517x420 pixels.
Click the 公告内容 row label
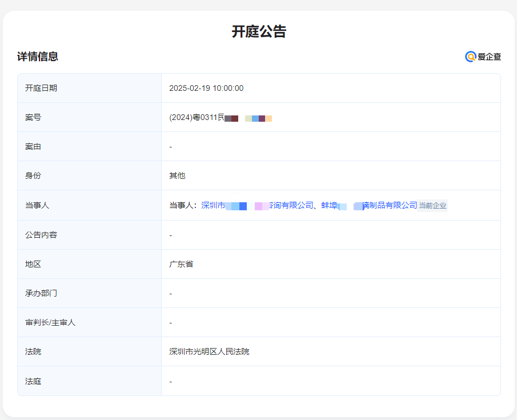pyautogui.click(x=41, y=235)
